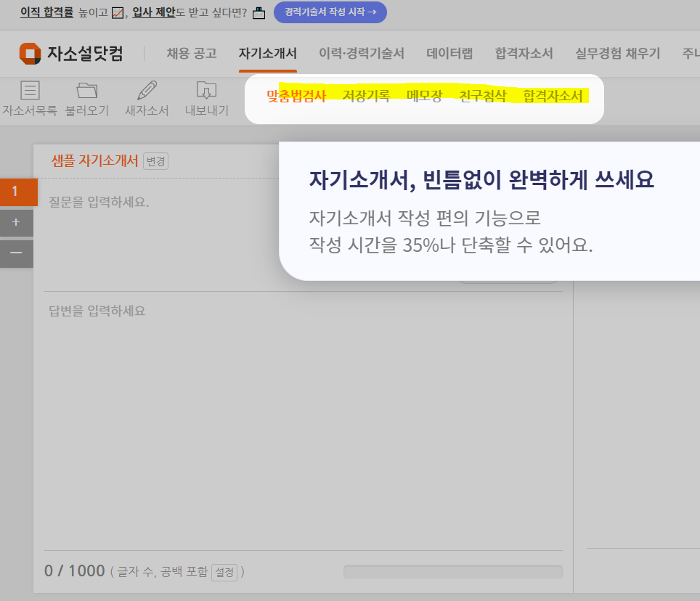Open highlighted 합격자소서 in toolbar

[x=553, y=96]
